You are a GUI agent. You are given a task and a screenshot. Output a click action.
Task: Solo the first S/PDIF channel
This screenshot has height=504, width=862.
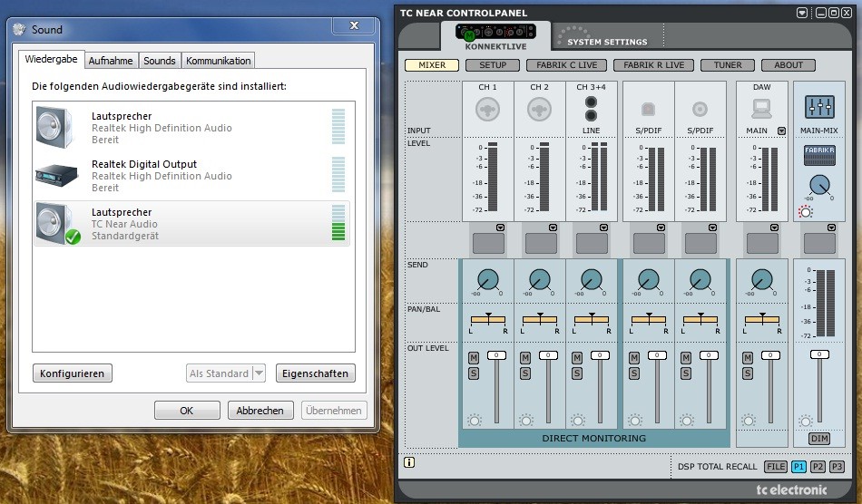point(634,373)
